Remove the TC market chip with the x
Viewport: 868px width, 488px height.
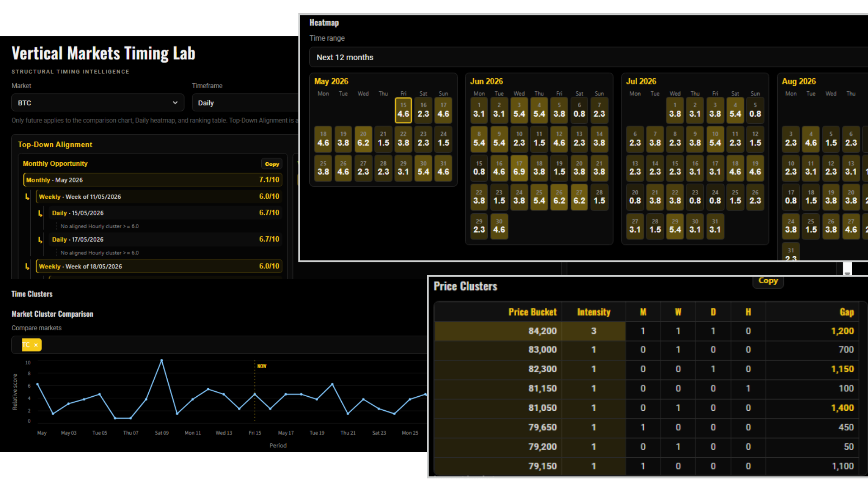(x=36, y=345)
